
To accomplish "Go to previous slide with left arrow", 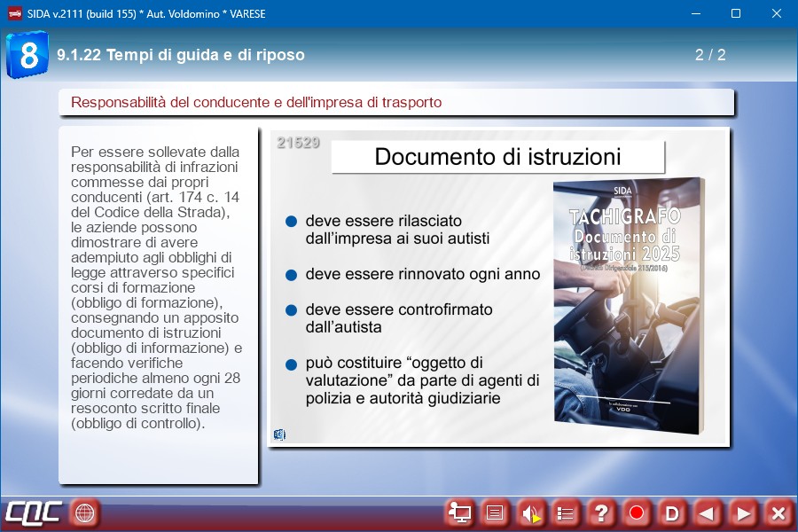I will click(x=708, y=512).
